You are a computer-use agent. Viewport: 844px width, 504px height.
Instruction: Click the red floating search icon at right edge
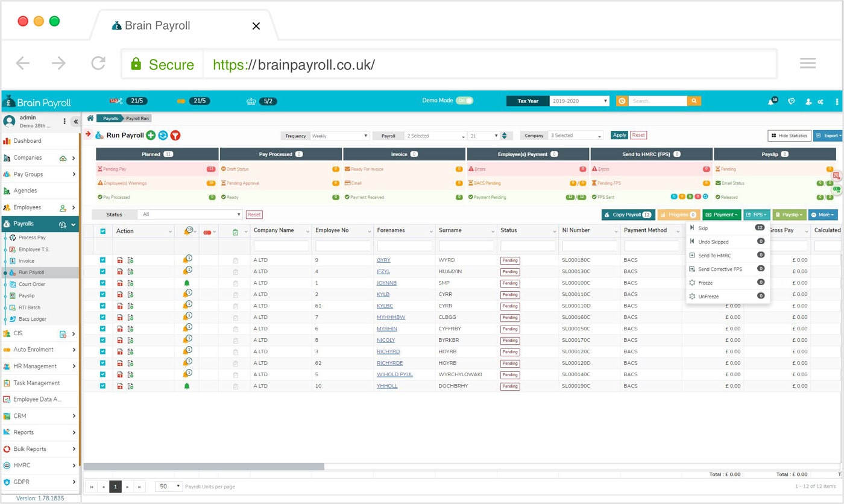pyautogui.click(x=837, y=175)
